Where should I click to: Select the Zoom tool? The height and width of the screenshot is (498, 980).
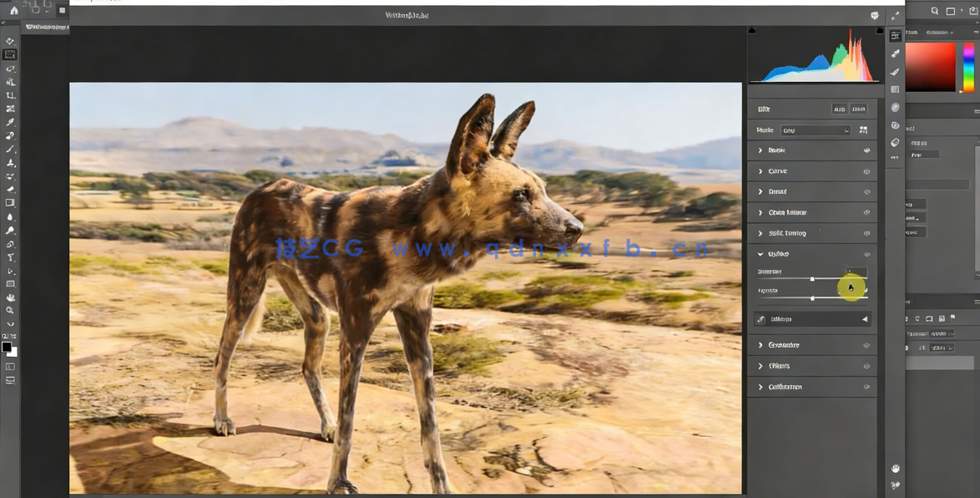point(10,310)
